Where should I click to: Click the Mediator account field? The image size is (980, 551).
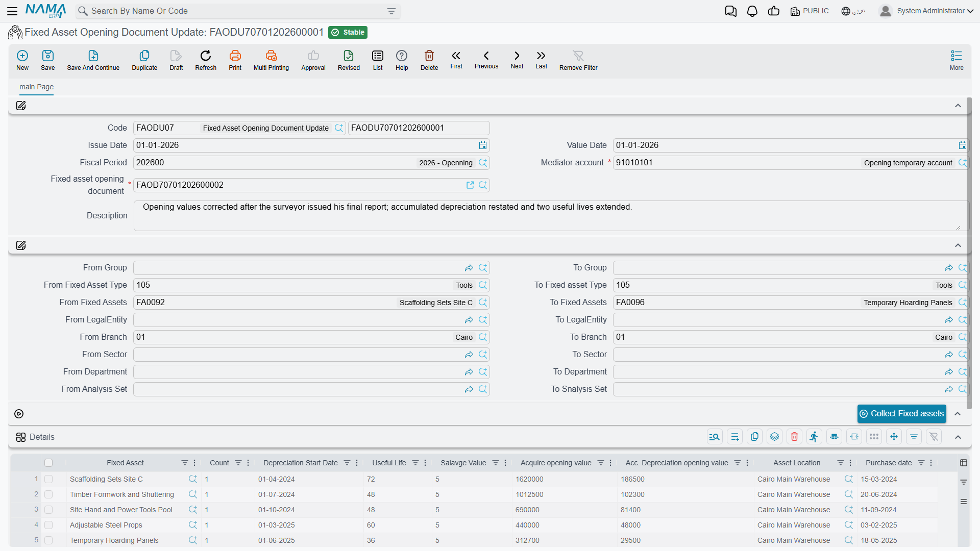[x=790, y=163]
